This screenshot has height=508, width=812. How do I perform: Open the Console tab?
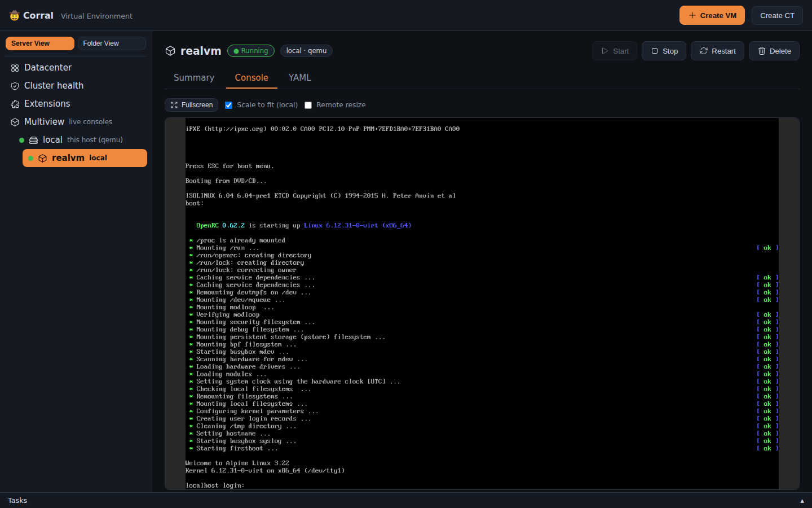[251, 78]
